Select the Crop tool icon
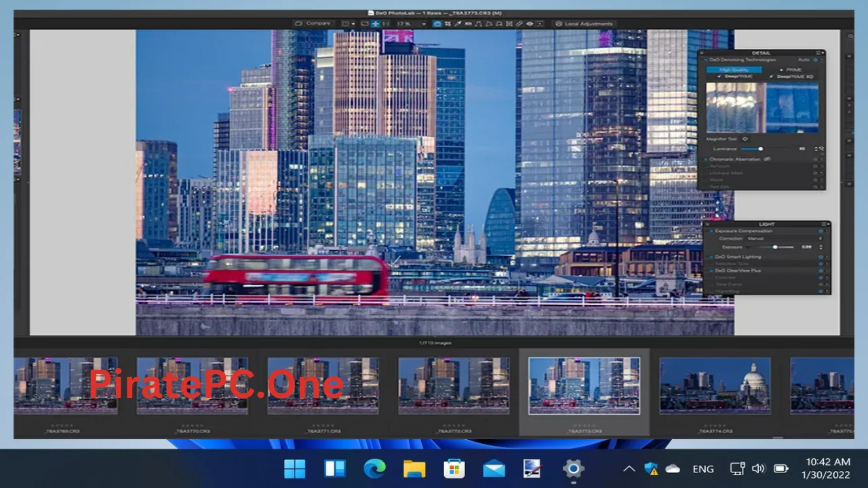Image resolution: width=868 pixels, height=488 pixels. tap(448, 24)
